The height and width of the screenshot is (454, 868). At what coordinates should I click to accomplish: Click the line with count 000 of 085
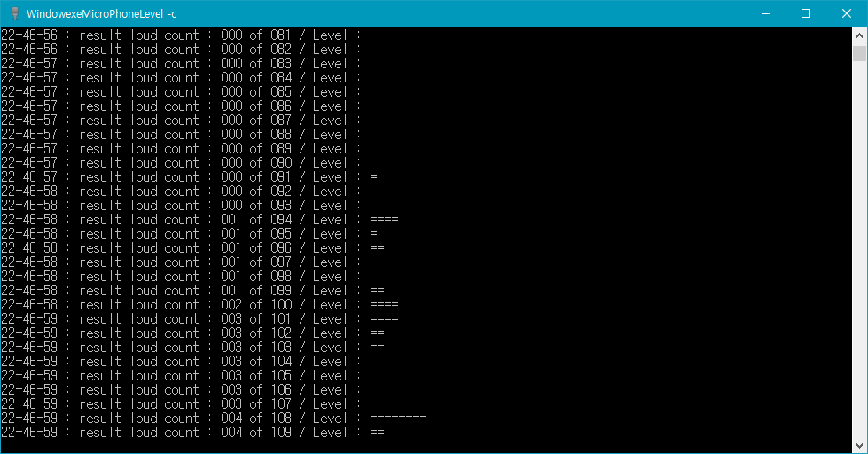(181, 92)
